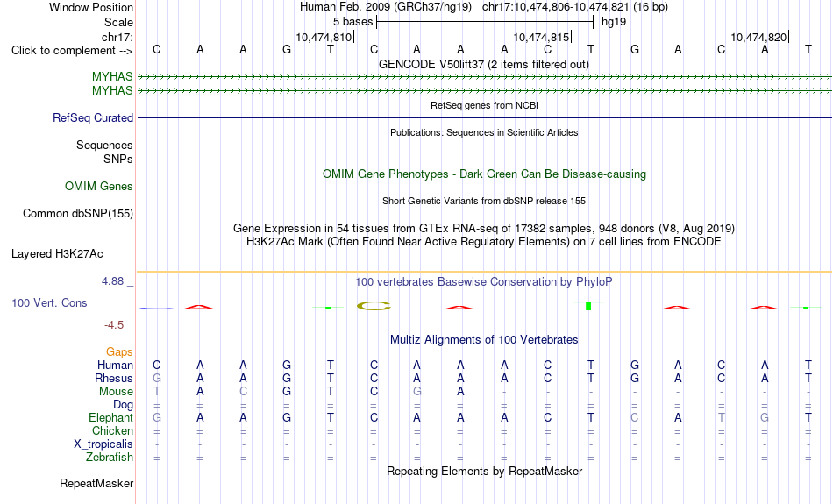
Task: Open 'Publications: Sequences in Scientific Articles' title
Action: tap(484, 132)
